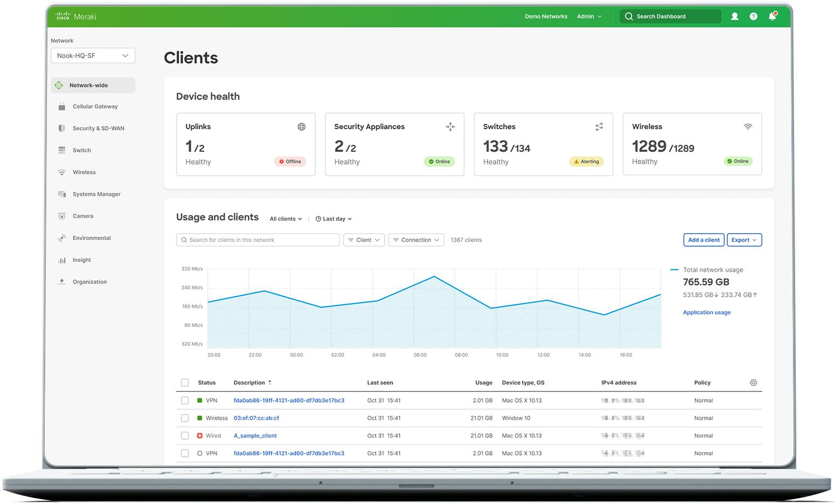Viewport: 835px width, 504px height.
Task: Click the Search for clients input
Action: pos(258,240)
